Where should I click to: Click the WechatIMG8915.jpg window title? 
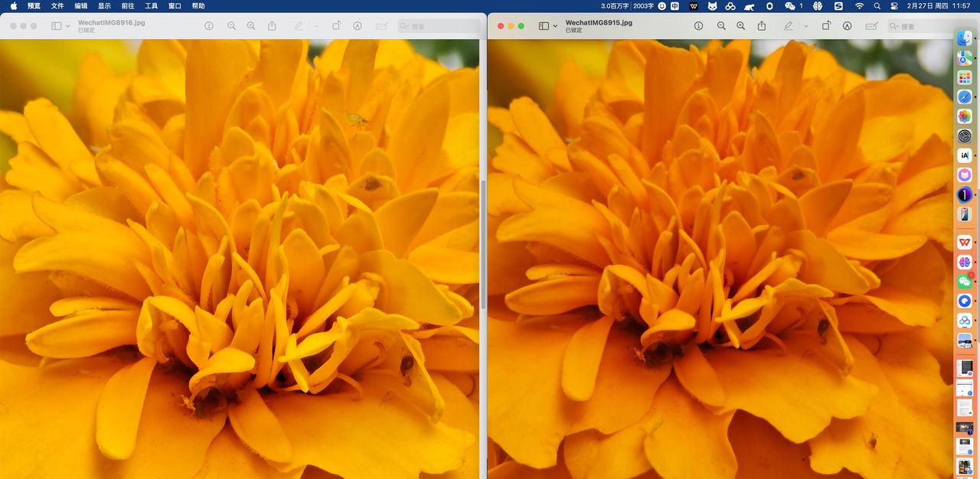pos(599,23)
